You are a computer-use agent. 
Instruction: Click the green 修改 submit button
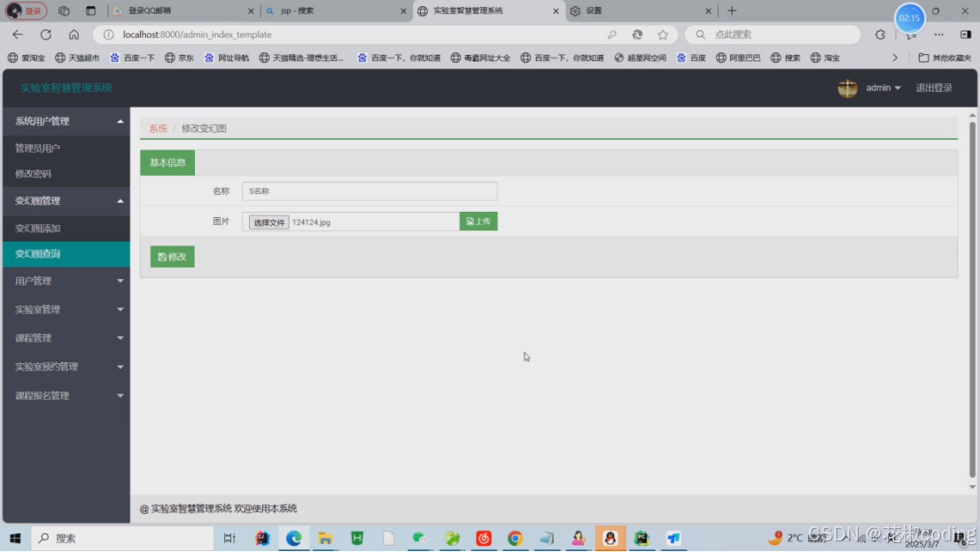point(173,257)
